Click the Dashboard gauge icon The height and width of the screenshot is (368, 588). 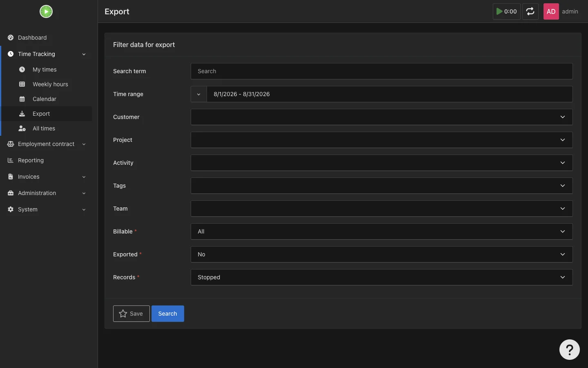pyautogui.click(x=11, y=38)
